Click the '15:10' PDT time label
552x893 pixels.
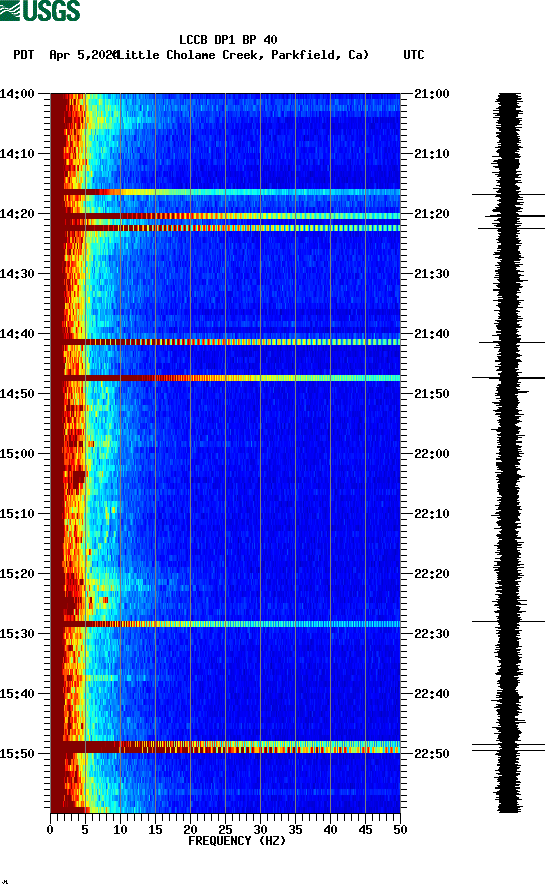coord(17,514)
